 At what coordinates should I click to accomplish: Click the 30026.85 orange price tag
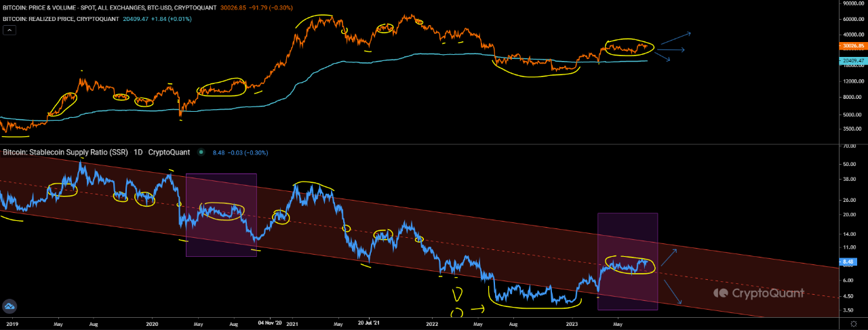853,46
